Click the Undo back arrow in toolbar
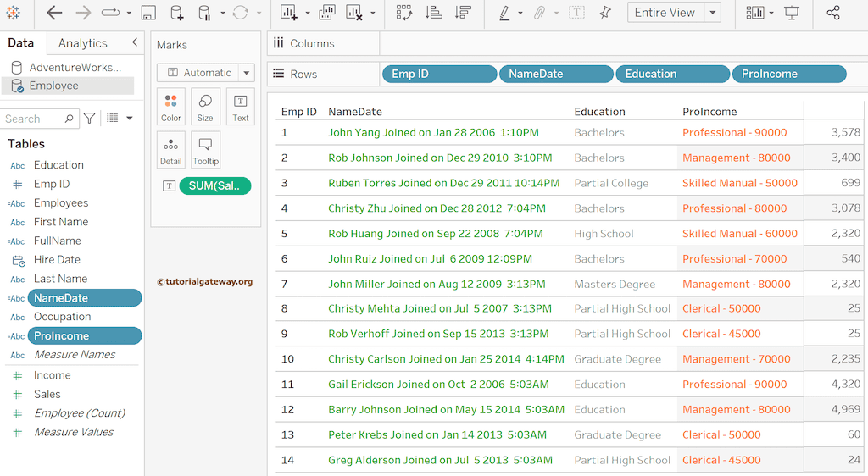The height and width of the screenshot is (476, 868). pos(54,13)
